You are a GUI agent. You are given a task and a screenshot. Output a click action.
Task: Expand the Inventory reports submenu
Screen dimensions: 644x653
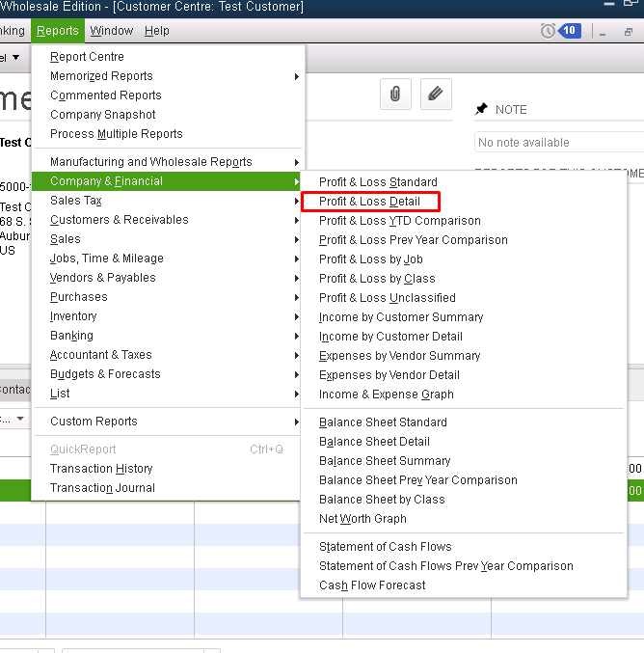click(x=73, y=316)
